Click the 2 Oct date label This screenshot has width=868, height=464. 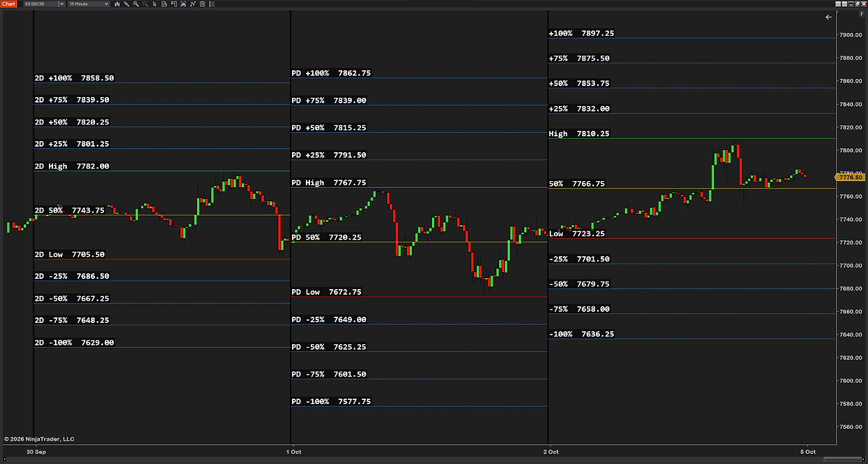click(x=550, y=452)
